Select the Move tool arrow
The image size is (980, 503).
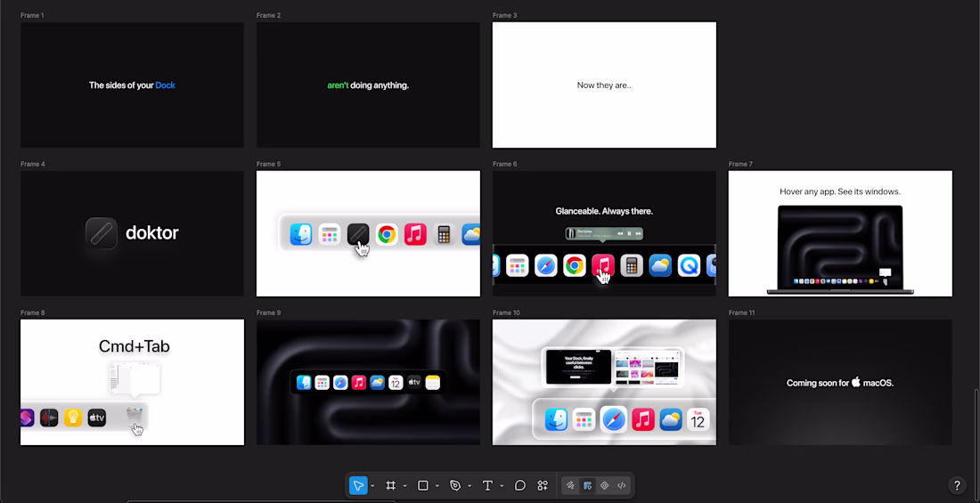tap(358, 485)
